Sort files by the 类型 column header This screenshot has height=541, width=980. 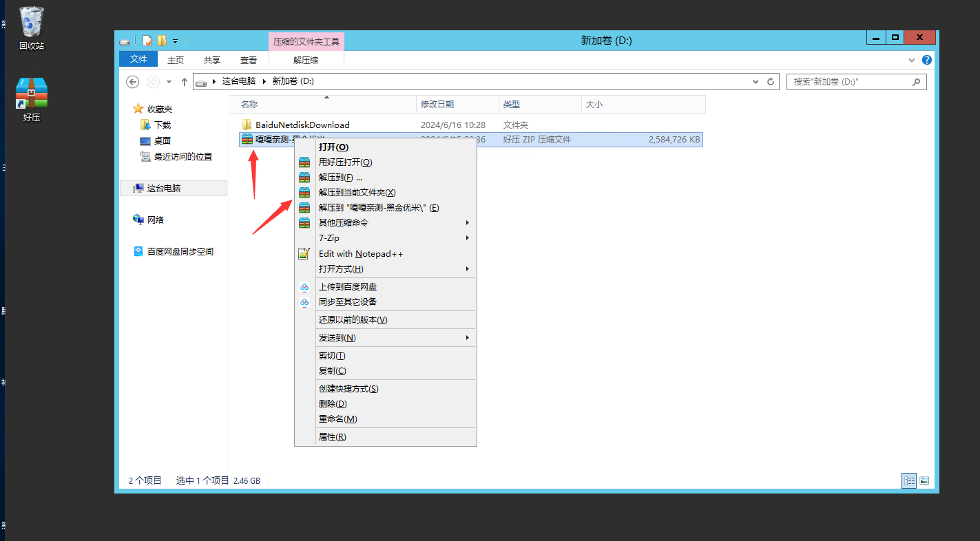[540, 104]
